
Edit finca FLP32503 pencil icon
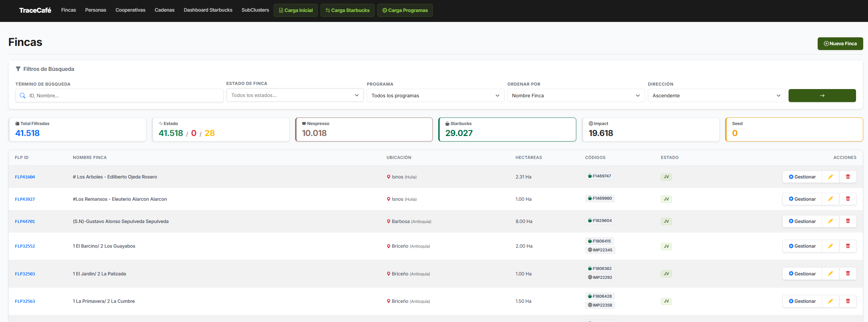(830, 274)
